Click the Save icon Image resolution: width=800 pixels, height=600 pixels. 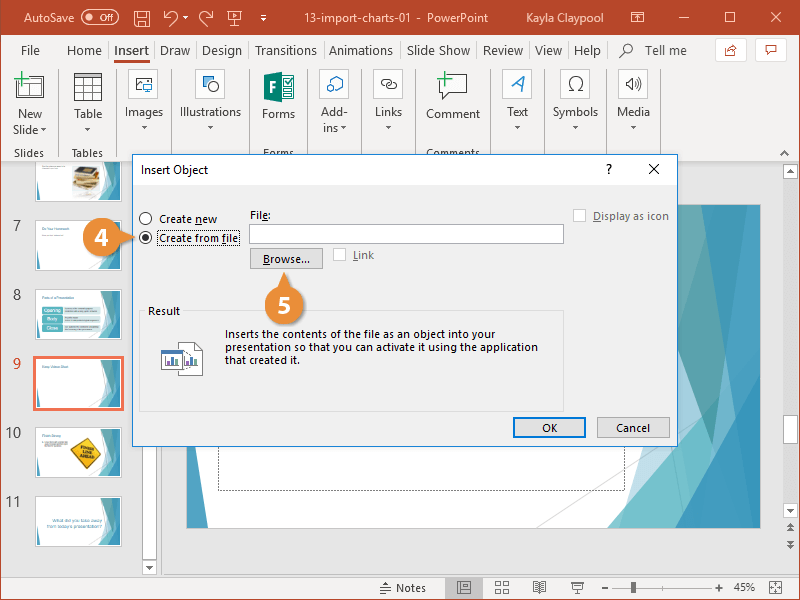click(x=141, y=17)
